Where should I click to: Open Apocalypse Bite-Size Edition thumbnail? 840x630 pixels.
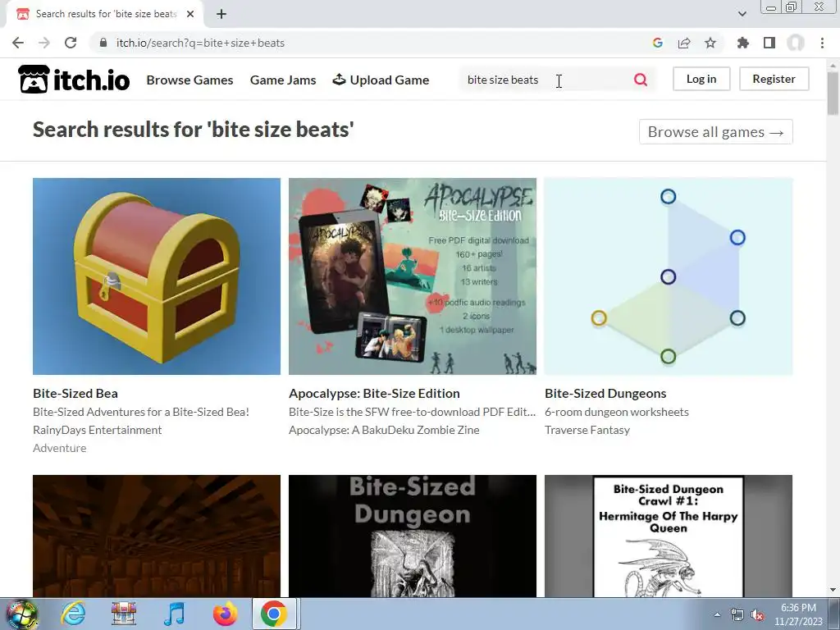pyautogui.click(x=413, y=276)
